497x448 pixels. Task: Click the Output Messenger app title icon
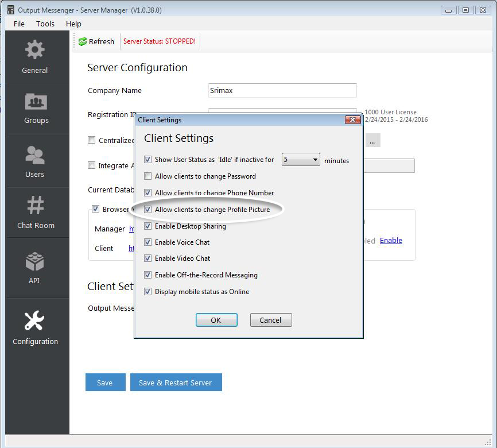[x=11, y=10]
